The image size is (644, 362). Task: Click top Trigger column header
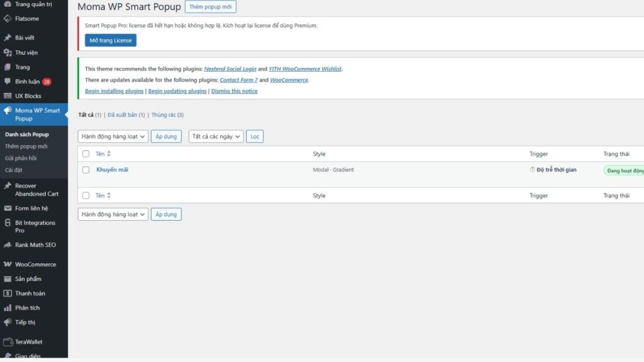coord(538,153)
